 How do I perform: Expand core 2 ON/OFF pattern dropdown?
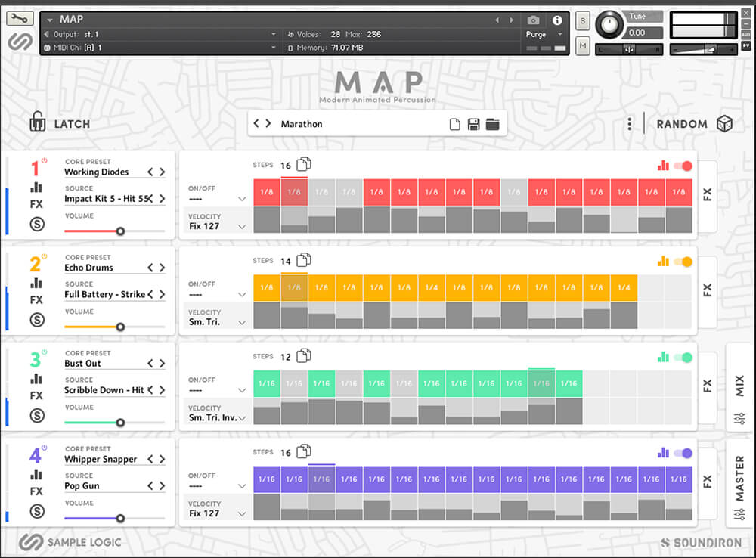point(242,295)
